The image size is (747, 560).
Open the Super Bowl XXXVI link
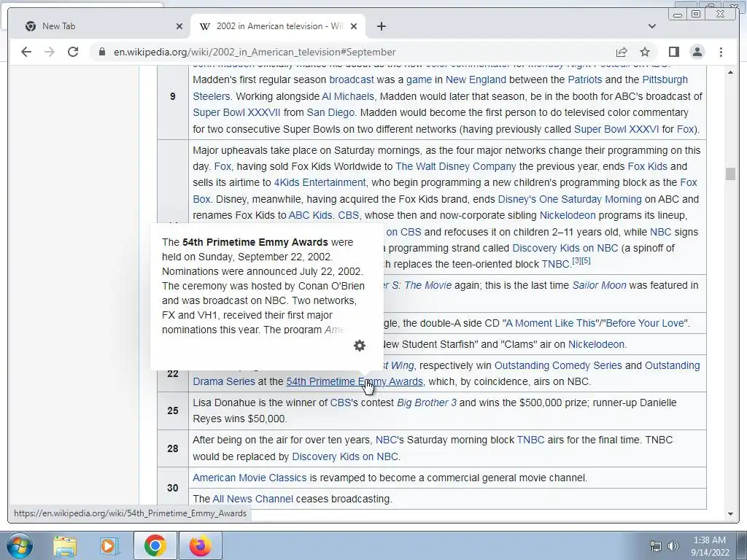(x=616, y=129)
